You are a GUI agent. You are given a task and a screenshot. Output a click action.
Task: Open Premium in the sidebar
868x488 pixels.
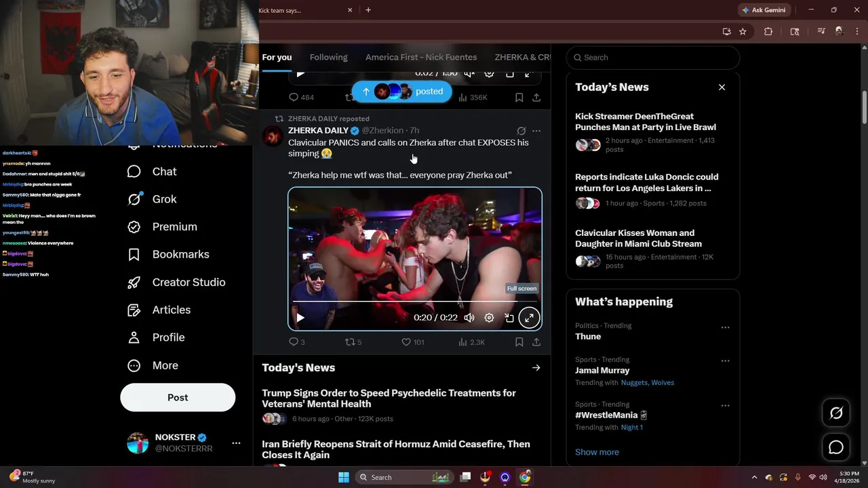(162, 226)
